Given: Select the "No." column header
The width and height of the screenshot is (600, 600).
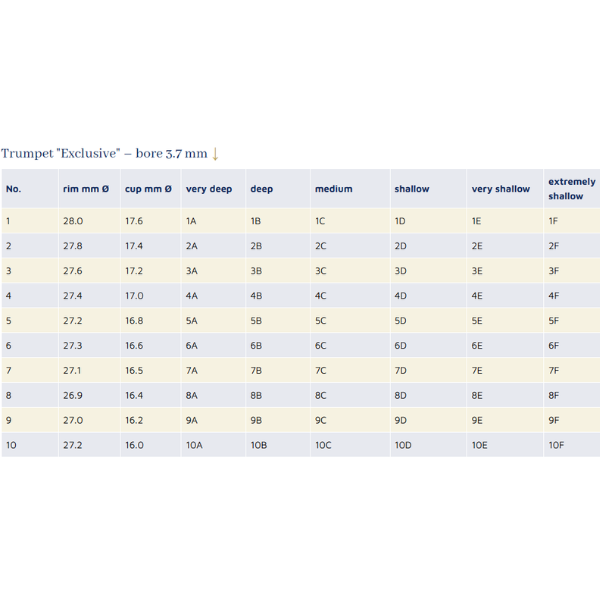Looking at the screenshot, I should coord(13,189).
